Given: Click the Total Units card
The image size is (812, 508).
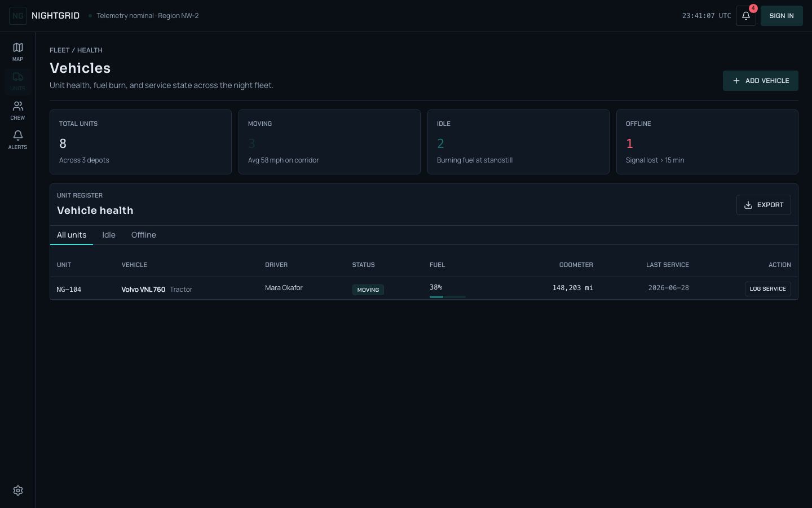Looking at the screenshot, I should [140, 142].
